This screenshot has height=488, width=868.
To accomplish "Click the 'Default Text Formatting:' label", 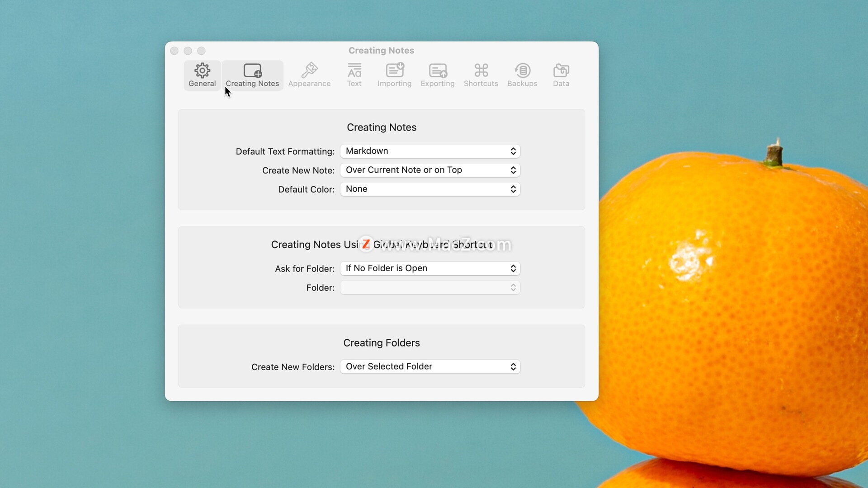I will [285, 151].
